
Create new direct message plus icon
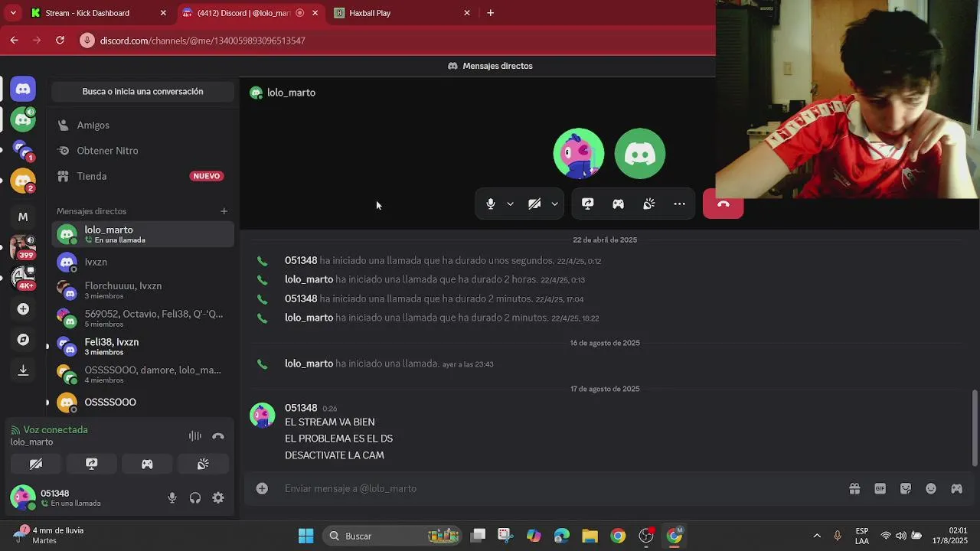224,211
